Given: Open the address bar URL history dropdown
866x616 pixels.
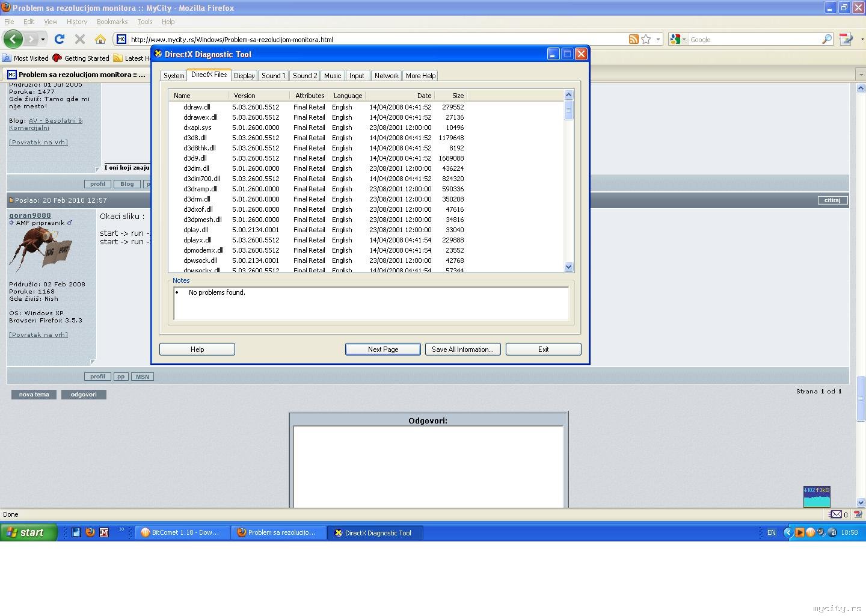Looking at the screenshot, I should [659, 39].
